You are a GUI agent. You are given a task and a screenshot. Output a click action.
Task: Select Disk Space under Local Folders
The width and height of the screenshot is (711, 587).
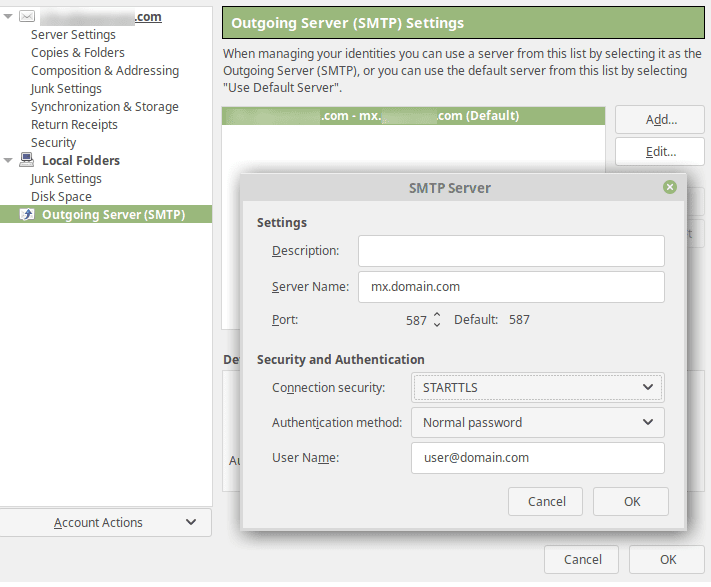pos(61,197)
